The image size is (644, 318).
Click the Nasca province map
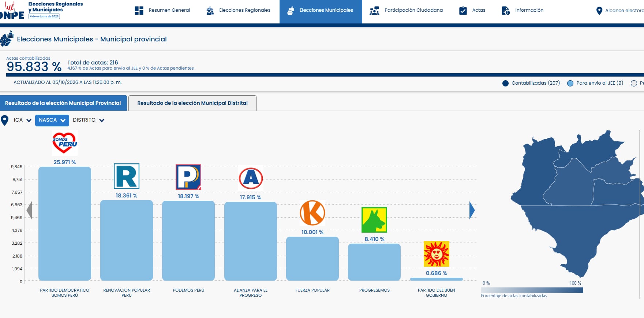[x=577, y=203]
